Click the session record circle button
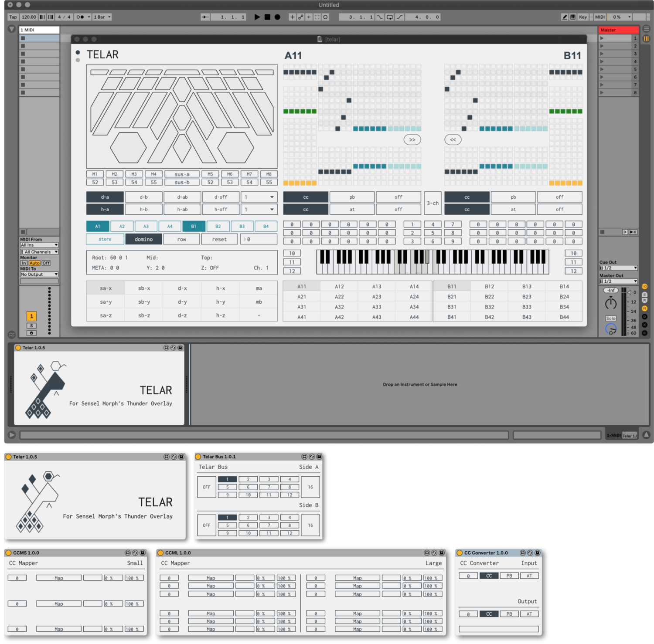This screenshot has width=654, height=644. (x=325, y=17)
